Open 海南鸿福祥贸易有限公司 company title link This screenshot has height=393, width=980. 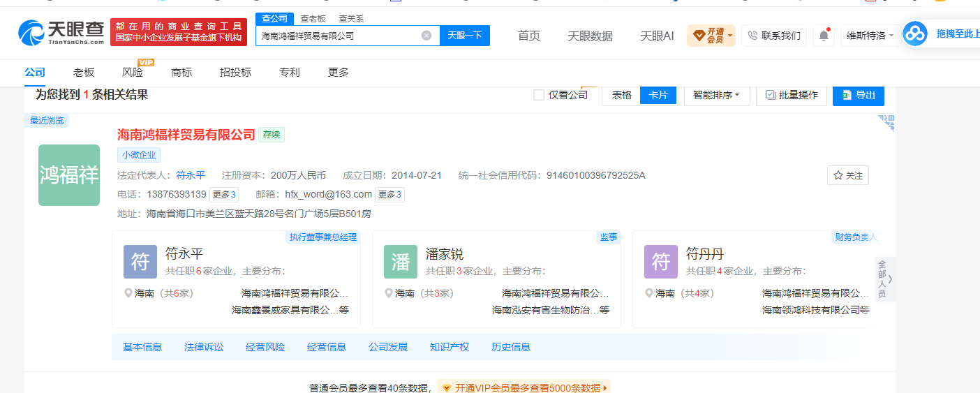(186, 135)
